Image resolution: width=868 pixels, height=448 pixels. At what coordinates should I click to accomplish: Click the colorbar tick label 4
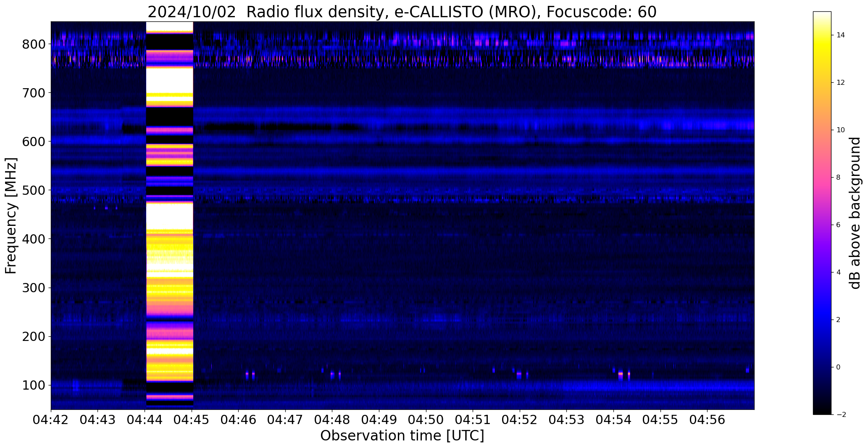point(839,272)
